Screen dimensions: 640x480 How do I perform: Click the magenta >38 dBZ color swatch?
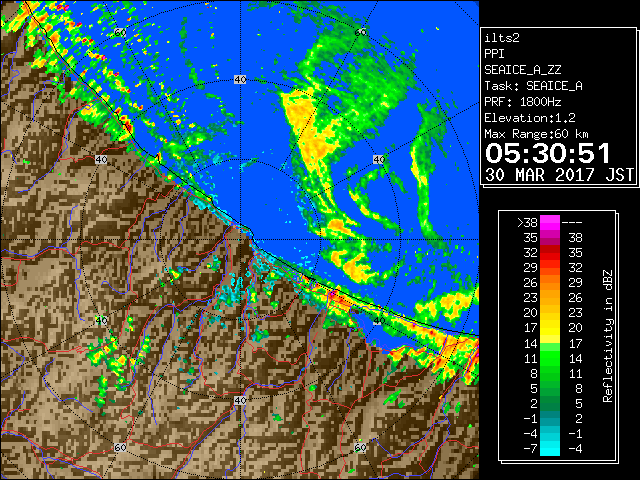click(x=549, y=223)
